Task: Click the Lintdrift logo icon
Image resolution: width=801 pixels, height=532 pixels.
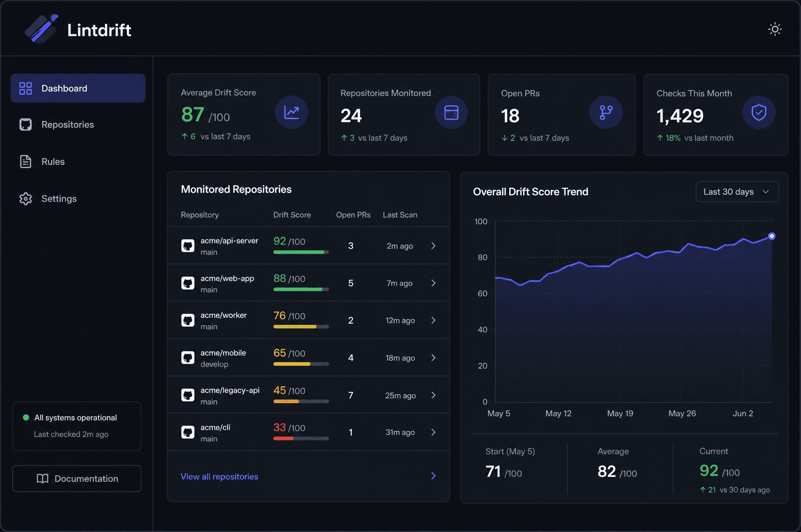Action: click(42, 29)
